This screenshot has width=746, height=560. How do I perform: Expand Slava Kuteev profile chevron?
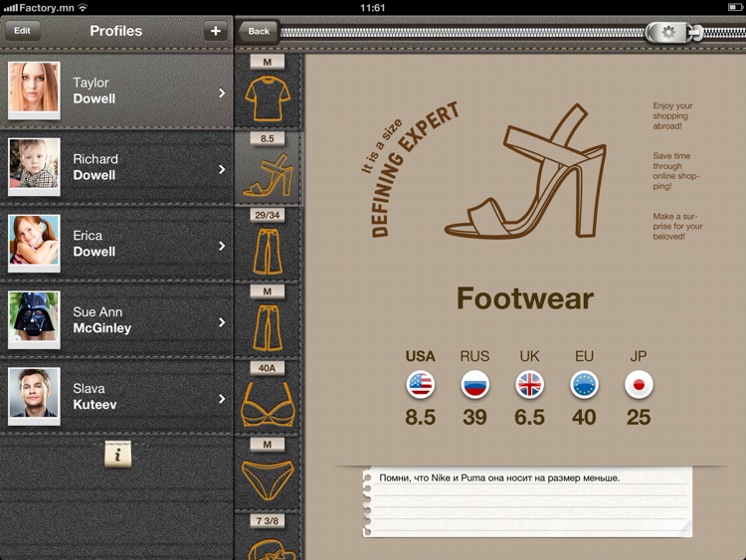tap(222, 399)
